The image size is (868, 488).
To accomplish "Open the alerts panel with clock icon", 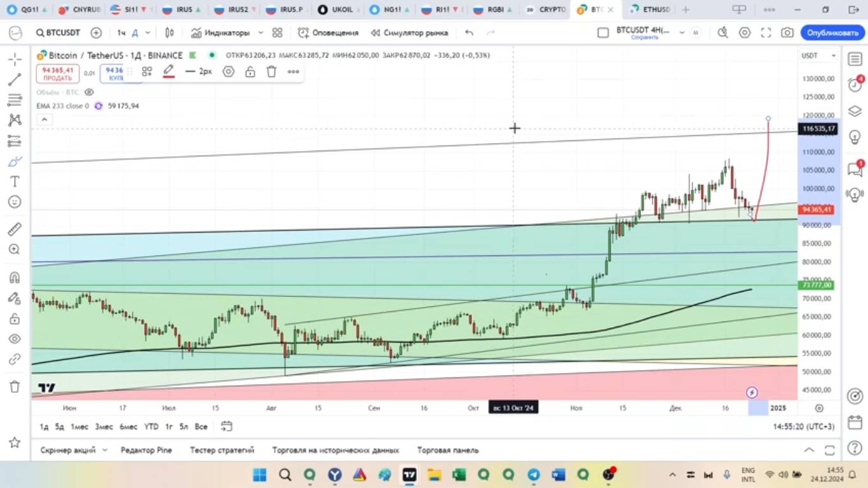I will pyautogui.click(x=855, y=85).
